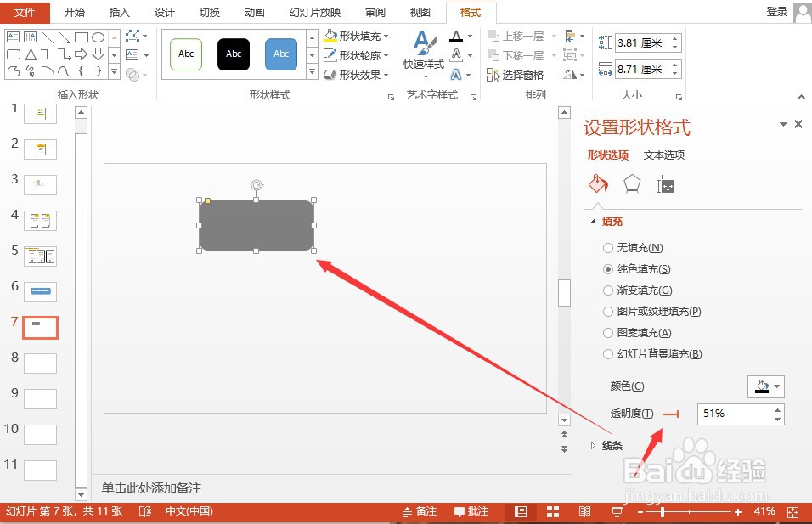
Task: Click Send Backward (下移一层)
Action: (516, 55)
